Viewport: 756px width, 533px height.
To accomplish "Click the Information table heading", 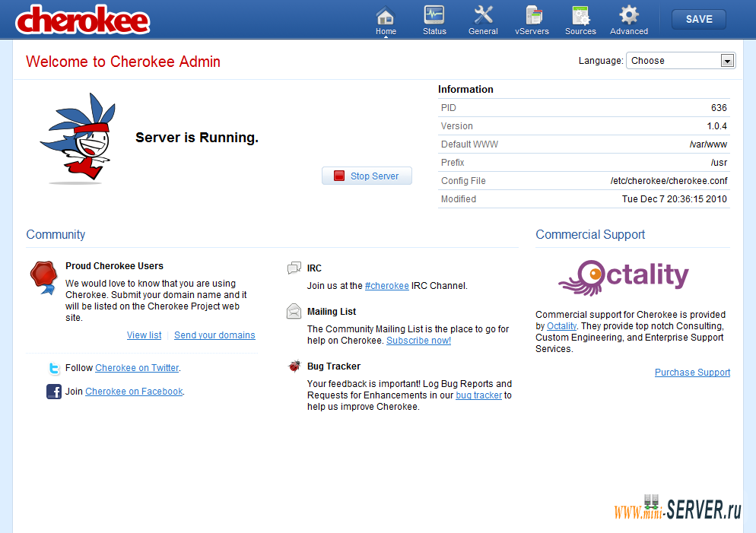I will click(465, 90).
